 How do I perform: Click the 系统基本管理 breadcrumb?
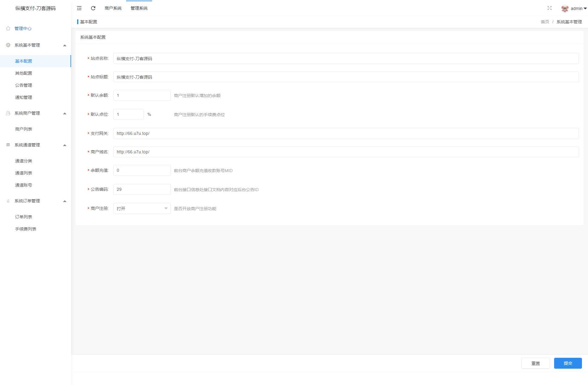tap(569, 22)
